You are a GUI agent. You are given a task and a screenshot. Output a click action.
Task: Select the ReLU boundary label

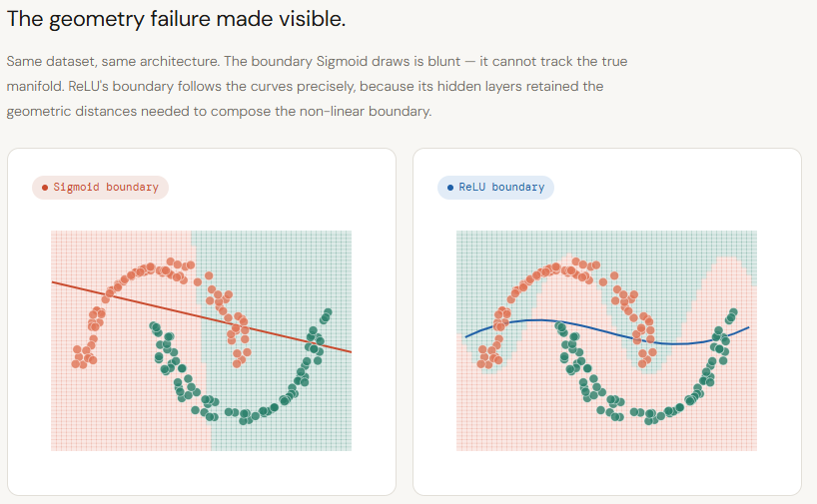501,188
